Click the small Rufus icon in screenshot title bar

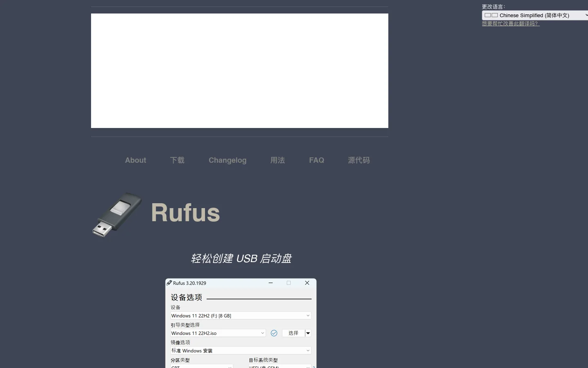169,283
